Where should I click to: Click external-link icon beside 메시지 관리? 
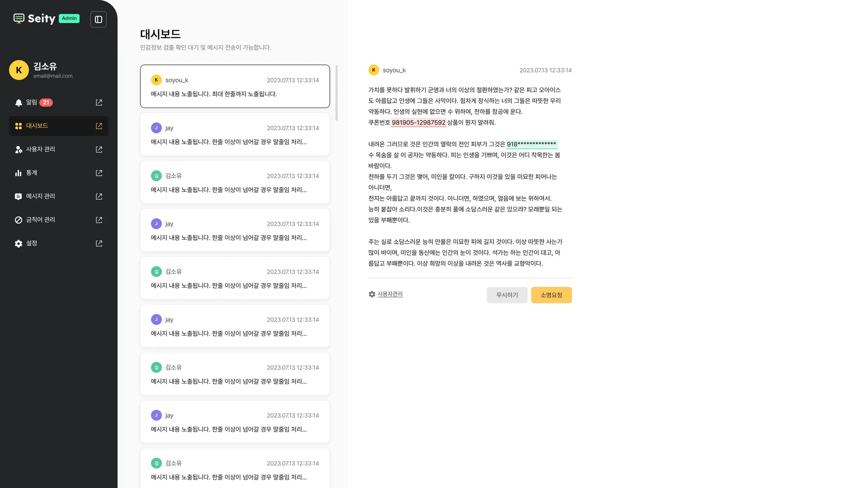99,197
